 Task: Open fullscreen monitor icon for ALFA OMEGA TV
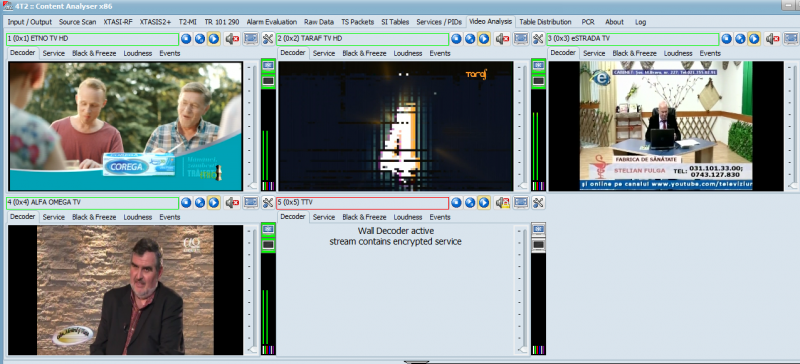(251, 203)
